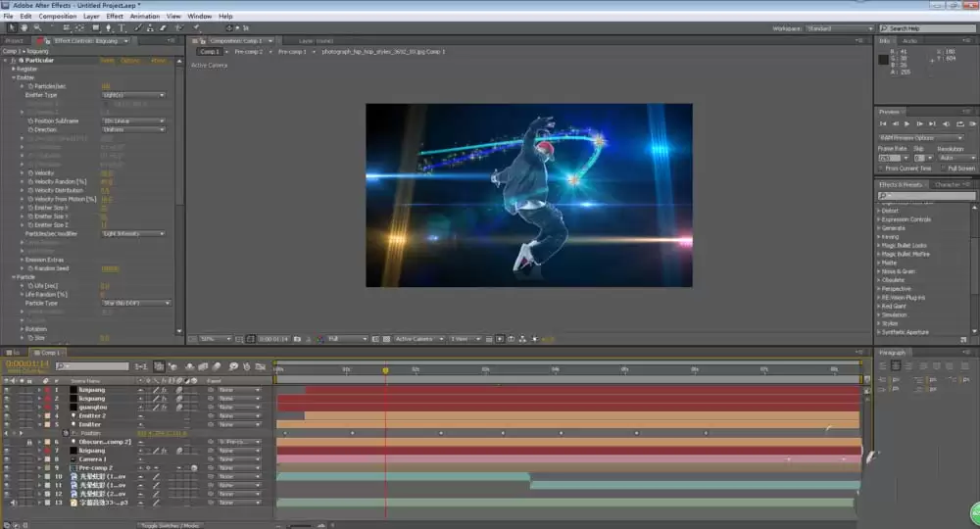Select the Puppet Pin tool
This screenshot has height=529, width=980.
(196, 28)
